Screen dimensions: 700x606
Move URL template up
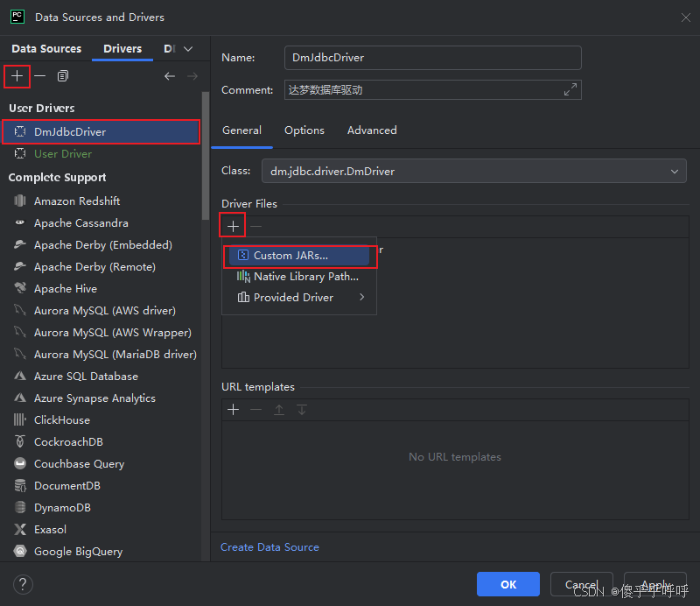(x=279, y=409)
